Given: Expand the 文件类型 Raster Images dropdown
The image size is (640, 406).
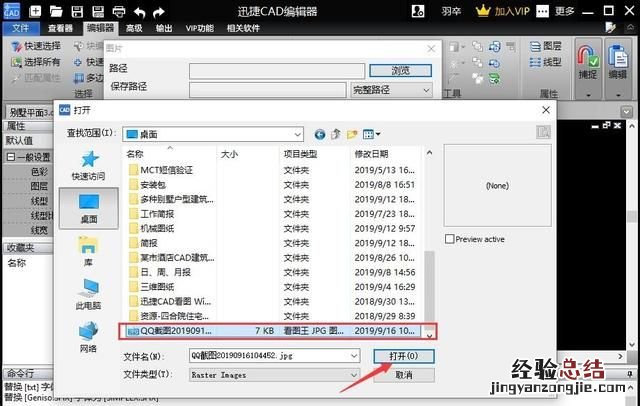Looking at the screenshot, I should (x=353, y=375).
